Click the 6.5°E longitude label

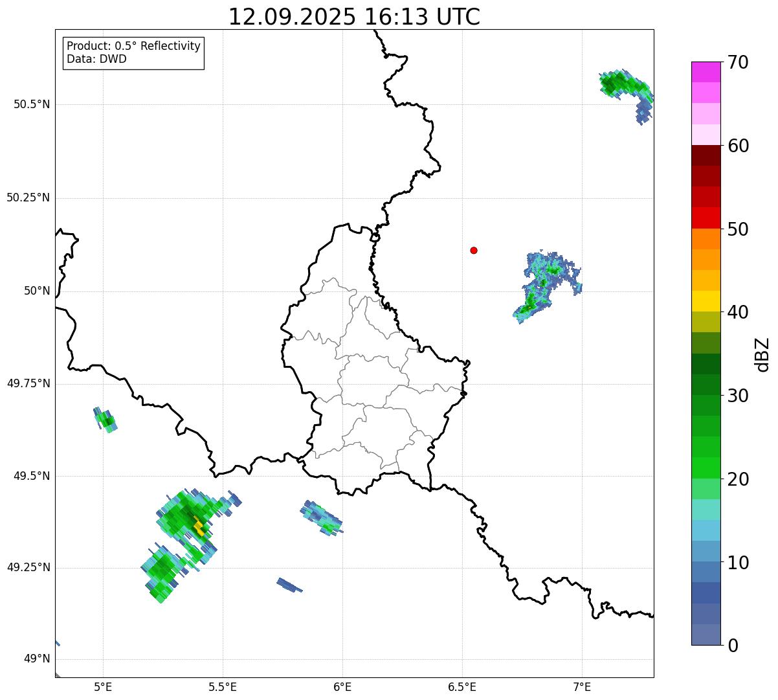[462, 686]
